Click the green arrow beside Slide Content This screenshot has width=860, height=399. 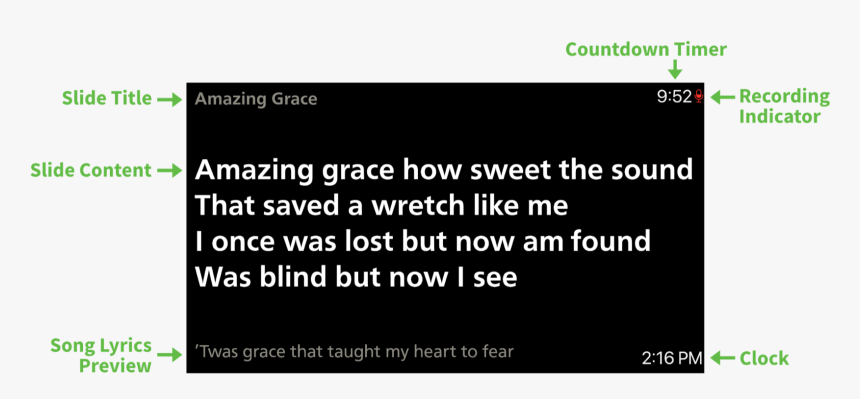tap(169, 171)
